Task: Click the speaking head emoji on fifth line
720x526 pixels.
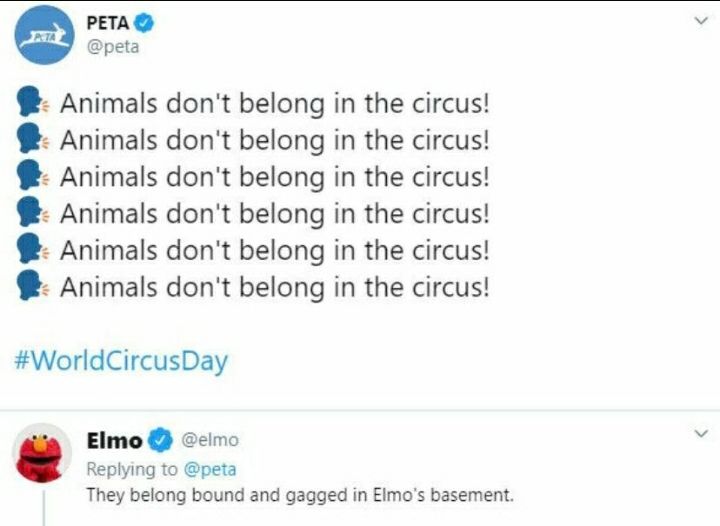Action: pyautogui.click(x=34, y=251)
